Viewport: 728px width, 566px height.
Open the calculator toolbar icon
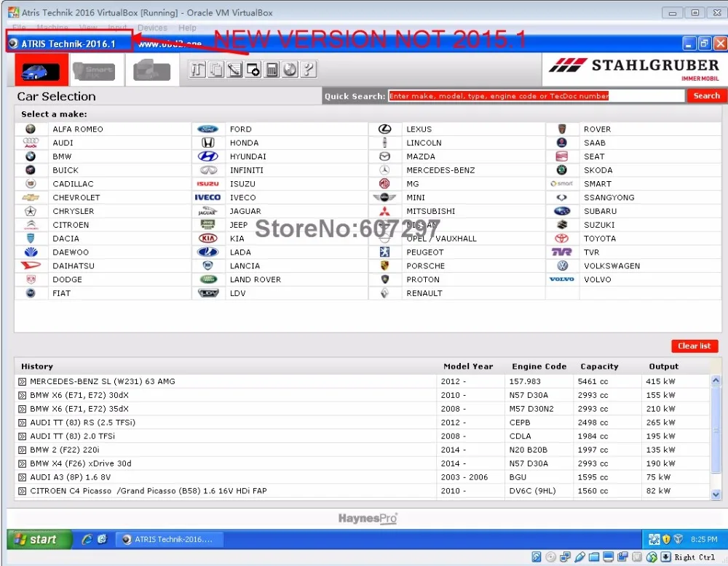click(x=272, y=70)
